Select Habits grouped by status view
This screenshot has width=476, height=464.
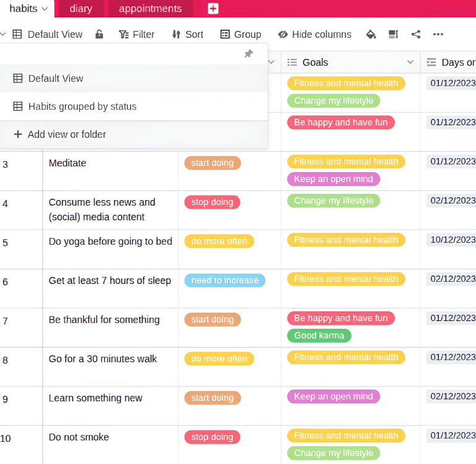(x=134, y=106)
